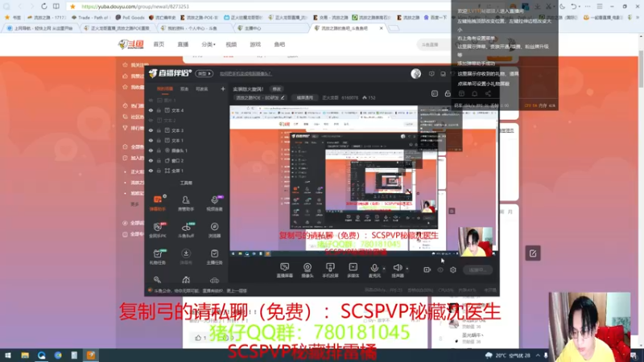Toggle visibility of 窗口 2 layer

point(151,161)
